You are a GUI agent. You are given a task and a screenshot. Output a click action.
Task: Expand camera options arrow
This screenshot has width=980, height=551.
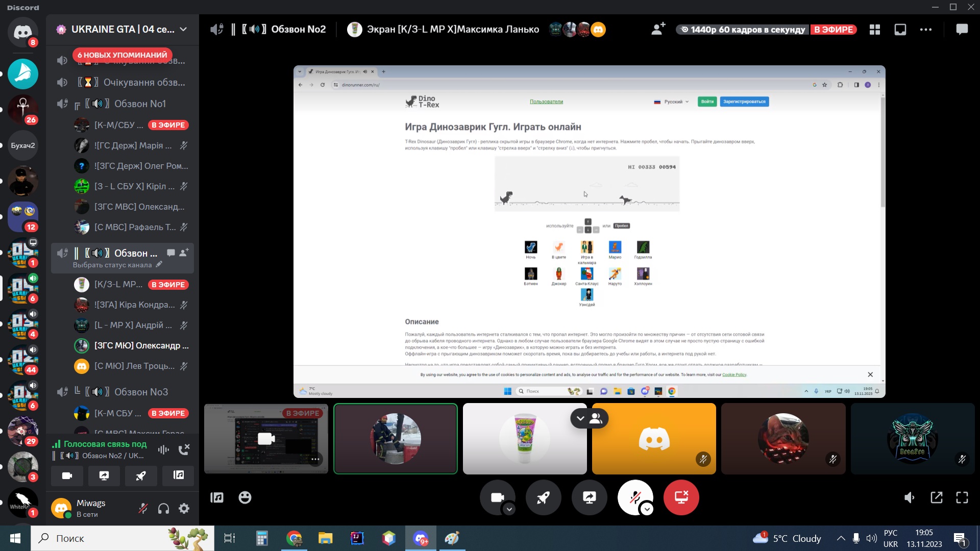[x=509, y=509]
